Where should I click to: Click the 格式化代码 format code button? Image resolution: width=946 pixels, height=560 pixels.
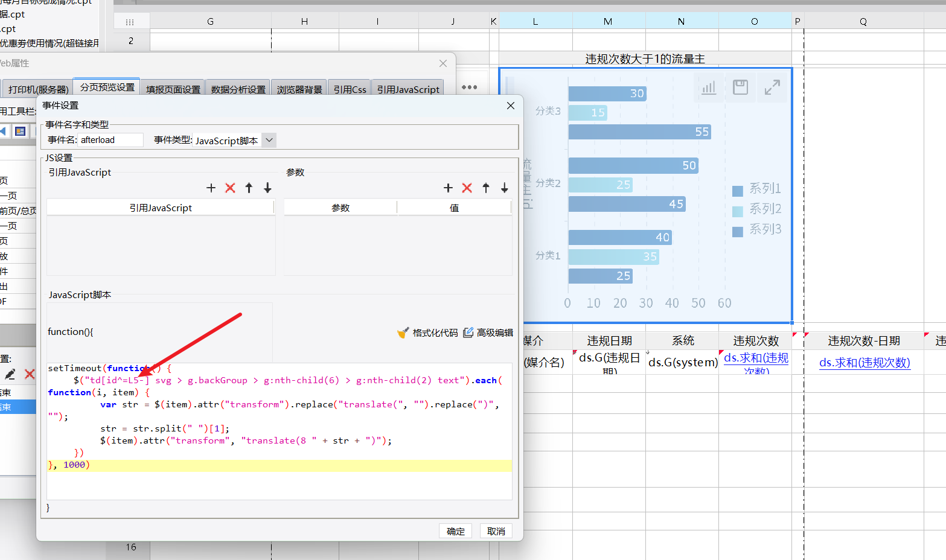(427, 332)
